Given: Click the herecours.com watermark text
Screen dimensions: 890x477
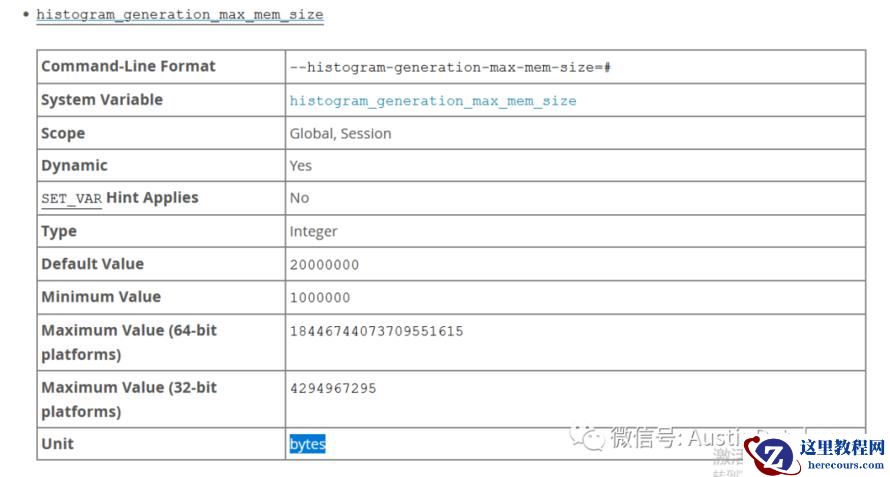Looking at the screenshot, I should pos(845,465).
